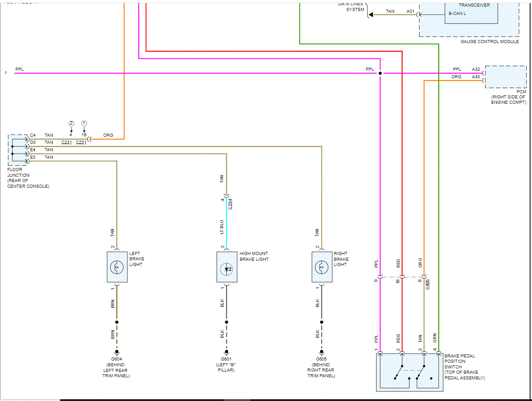Screen dimensions: 532x401
Task: Click the 'LT BLU' wire color label
Action: coord(222,227)
